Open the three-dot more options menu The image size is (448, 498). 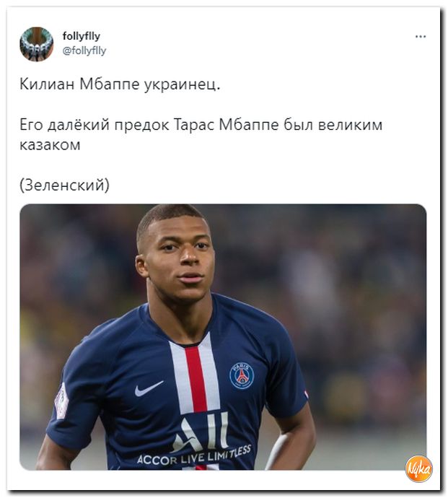coord(421,37)
